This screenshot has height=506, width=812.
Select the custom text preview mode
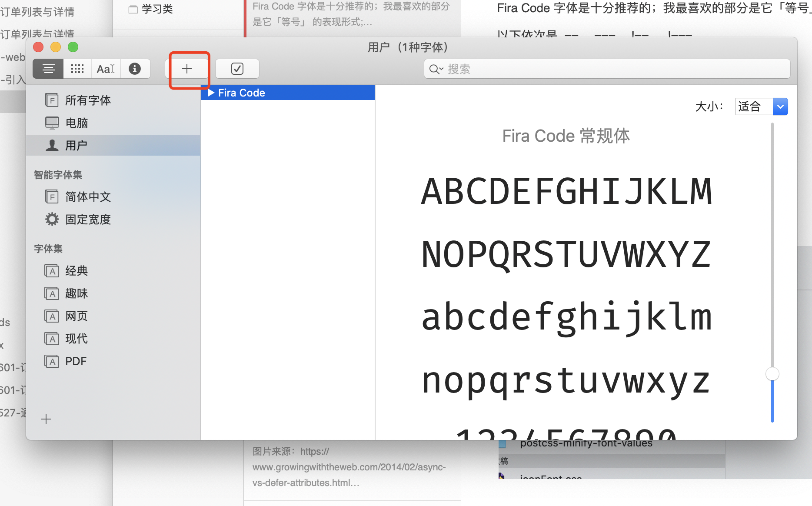click(106, 69)
